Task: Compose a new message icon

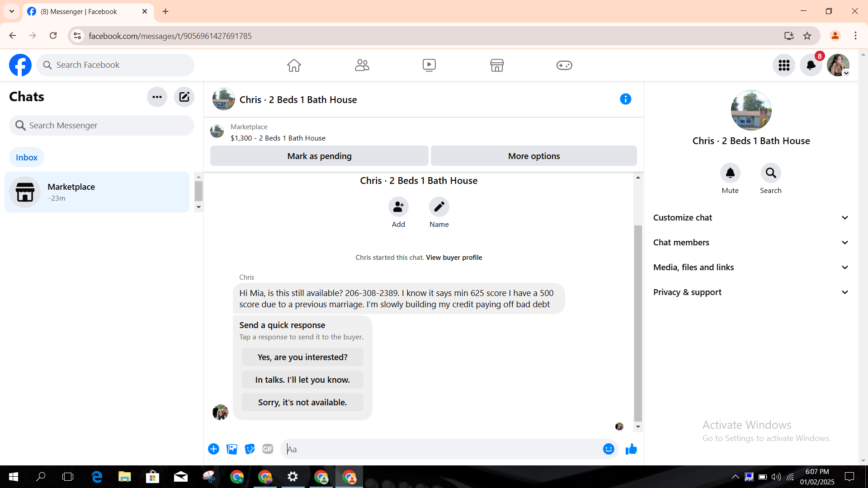Action: click(184, 97)
